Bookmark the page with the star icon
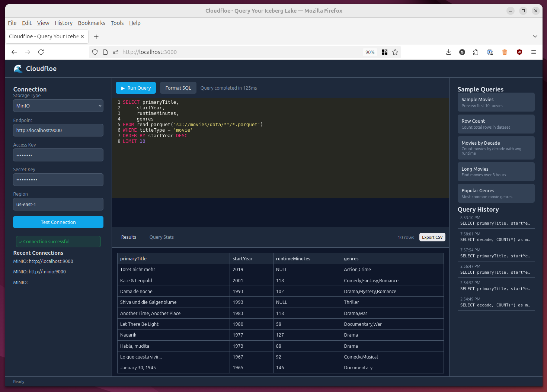Screen dimensions: 547x392 tap(395, 52)
